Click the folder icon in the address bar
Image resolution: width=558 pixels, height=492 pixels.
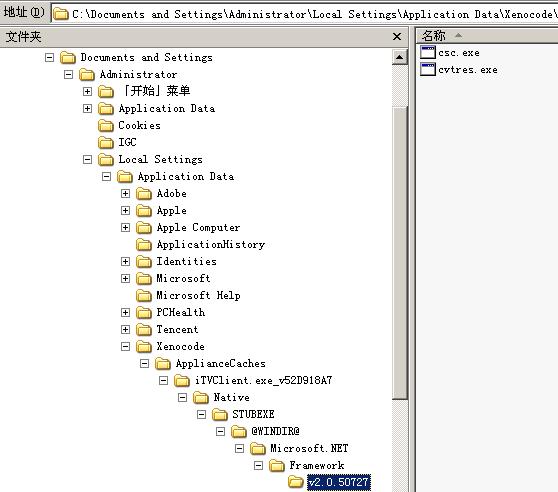pyautogui.click(x=61, y=14)
